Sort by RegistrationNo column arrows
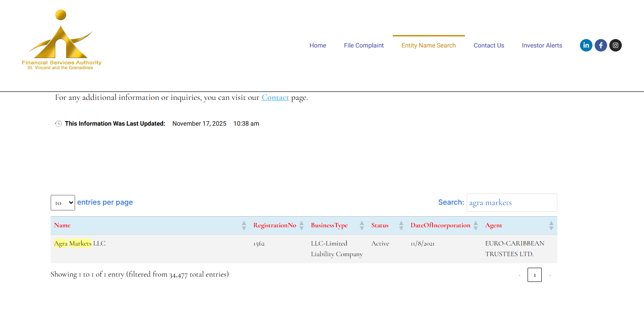Viewport: 644px width, 313px height. coord(301,226)
